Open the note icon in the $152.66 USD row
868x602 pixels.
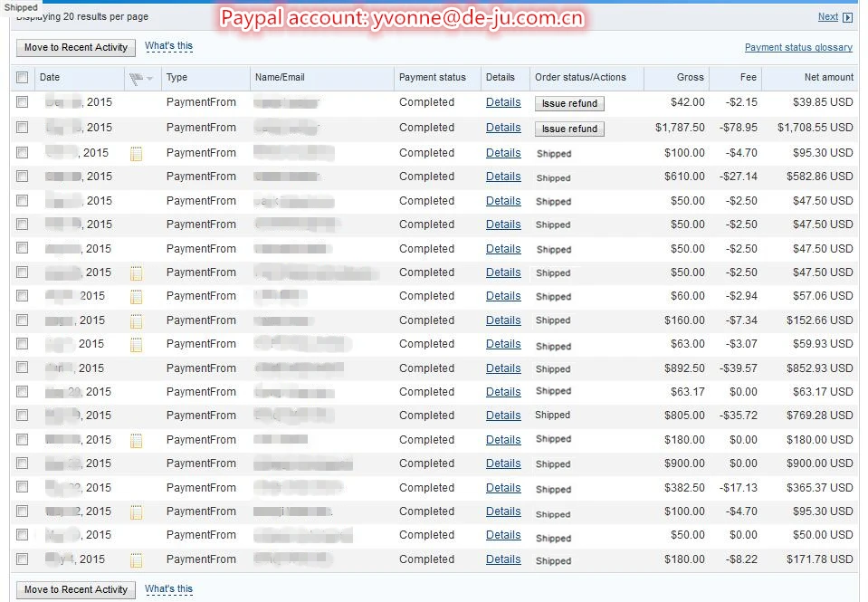[136, 320]
